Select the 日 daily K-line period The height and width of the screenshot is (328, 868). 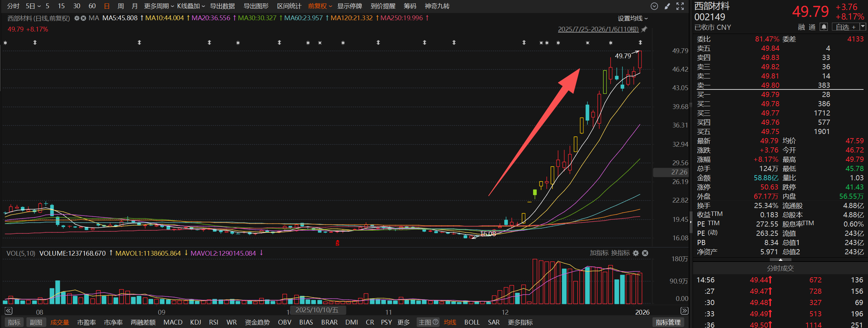click(107, 6)
